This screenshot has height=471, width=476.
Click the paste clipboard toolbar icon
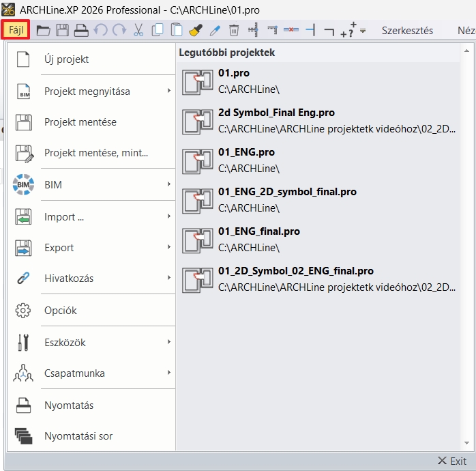(x=177, y=31)
